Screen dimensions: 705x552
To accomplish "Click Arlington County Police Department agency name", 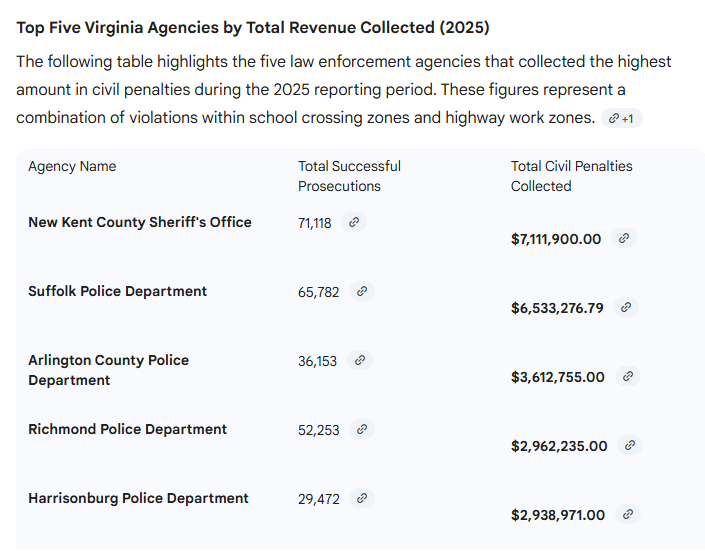I will [108, 370].
